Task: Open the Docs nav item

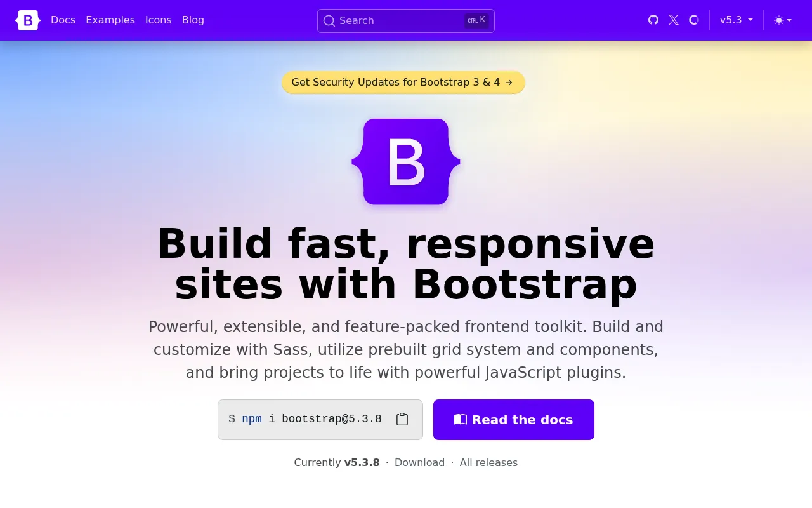Action: (x=63, y=20)
